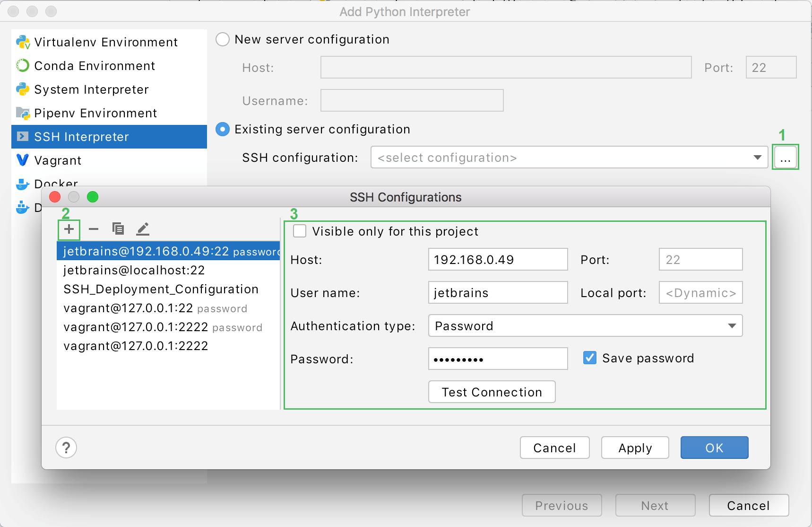The height and width of the screenshot is (527, 812).
Task: Remove selected SSH configuration using minus icon
Action: (93, 229)
